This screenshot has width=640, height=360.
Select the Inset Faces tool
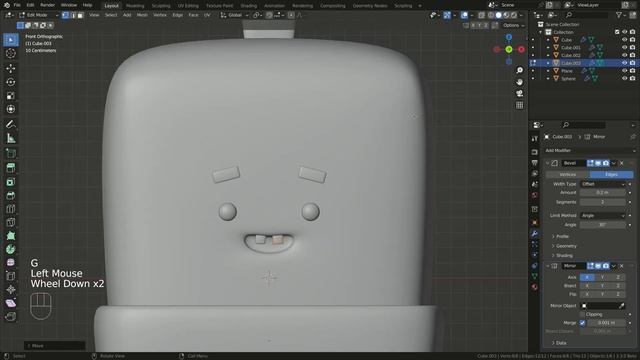pos(11,182)
